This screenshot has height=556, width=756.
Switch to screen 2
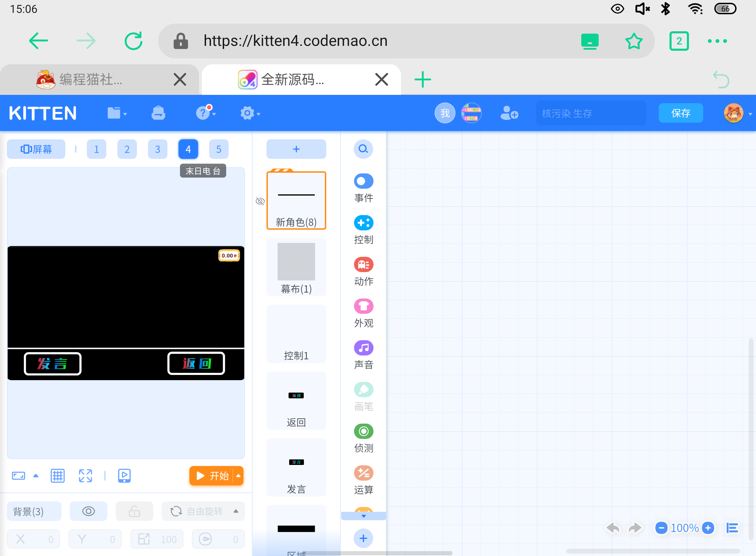(x=127, y=149)
